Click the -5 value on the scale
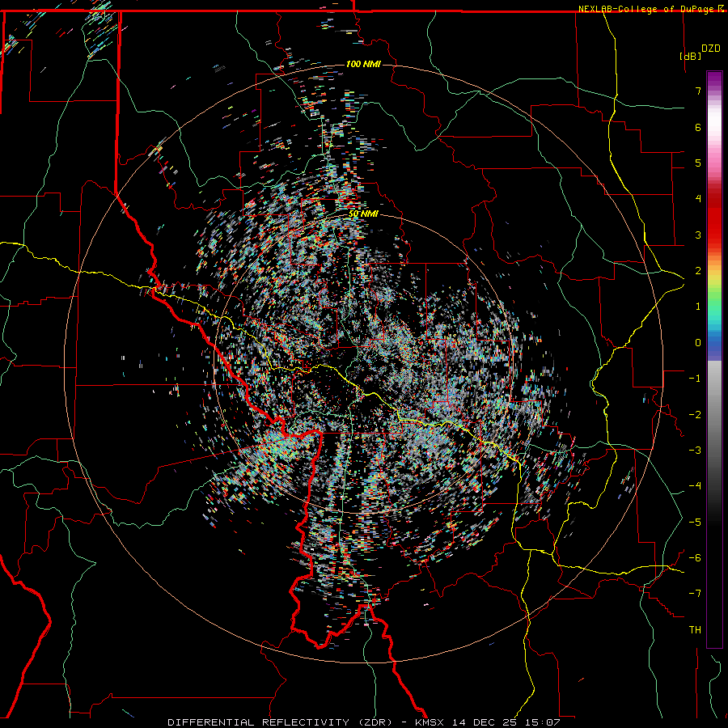This screenshot has width=728, height=728. (695, 523)
